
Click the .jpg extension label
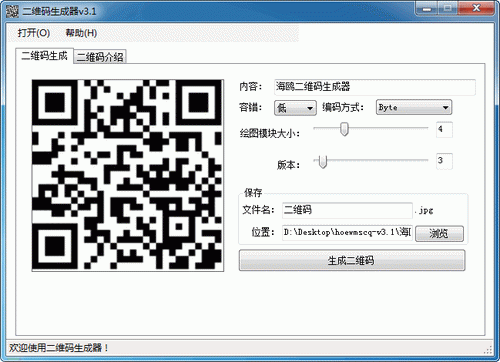[424, 211]
